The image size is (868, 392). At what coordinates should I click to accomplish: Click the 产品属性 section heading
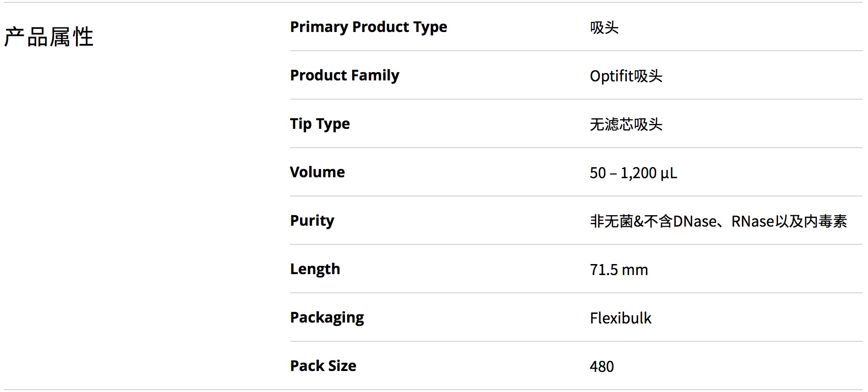coord(49,37)
